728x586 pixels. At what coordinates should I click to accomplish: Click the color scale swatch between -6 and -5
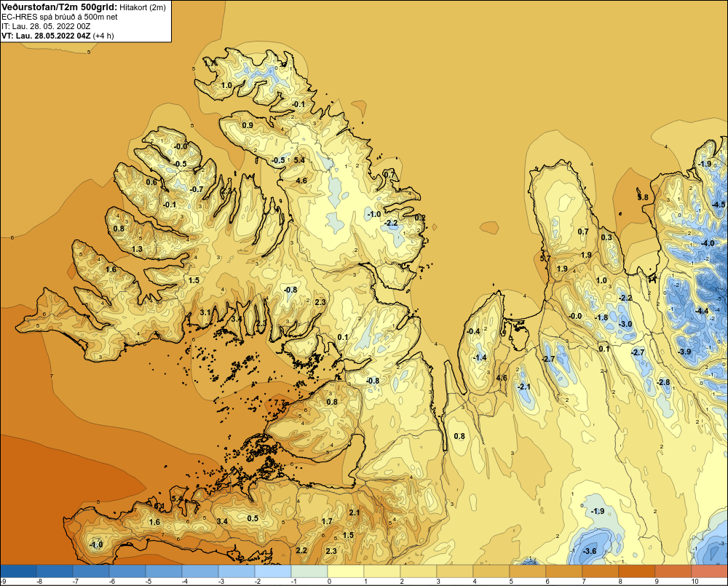[x=127, y=571]
